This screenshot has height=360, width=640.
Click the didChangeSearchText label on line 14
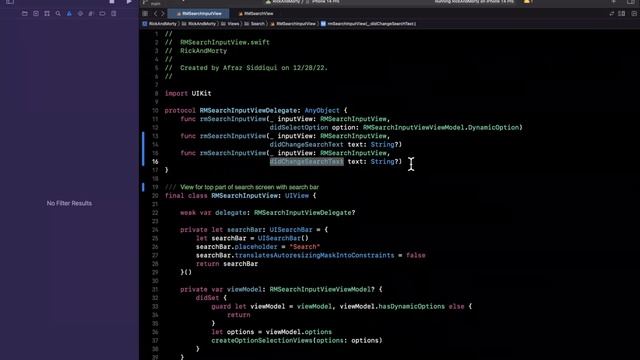pos(307,144)
